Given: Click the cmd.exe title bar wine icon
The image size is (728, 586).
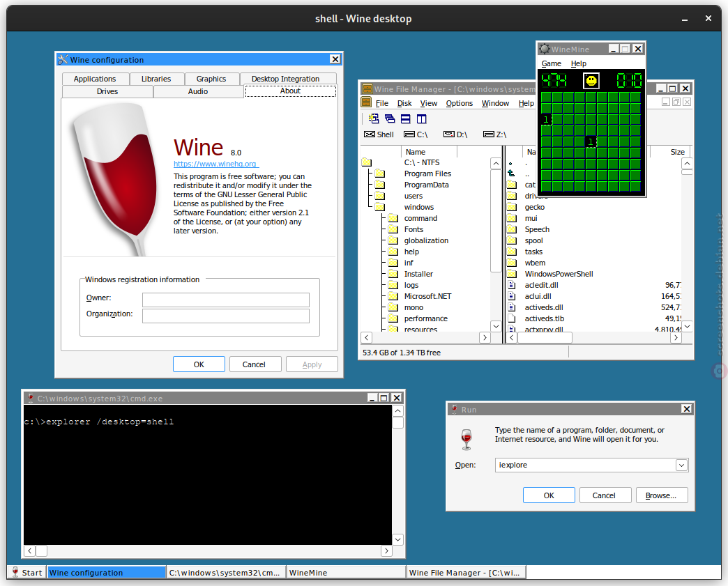Looking at the screenshot, I should click(x=31, y=398).
